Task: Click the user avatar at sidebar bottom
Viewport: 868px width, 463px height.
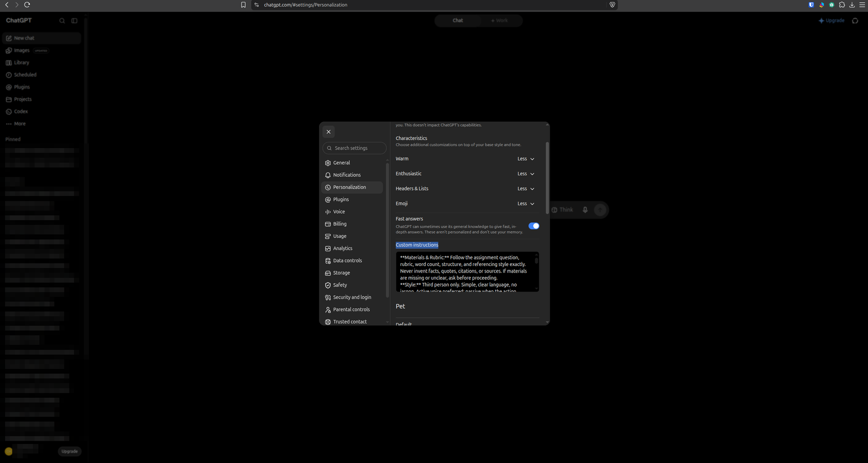Action: [x=9, y=451]
